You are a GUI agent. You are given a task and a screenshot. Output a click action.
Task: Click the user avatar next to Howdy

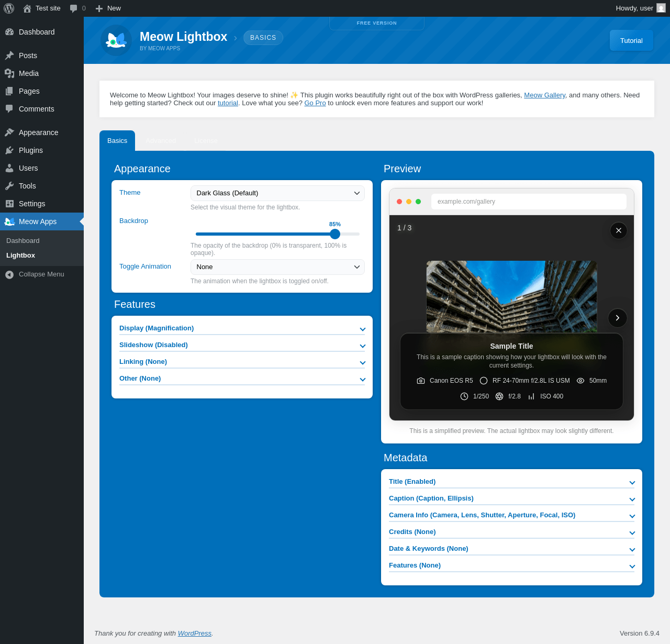pyautogui.click(x=661, y=8)
